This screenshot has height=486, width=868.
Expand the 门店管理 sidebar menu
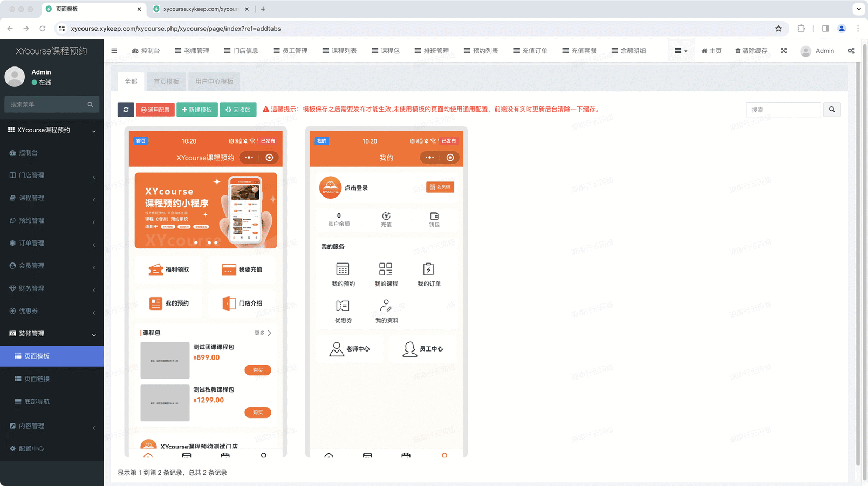52,175
